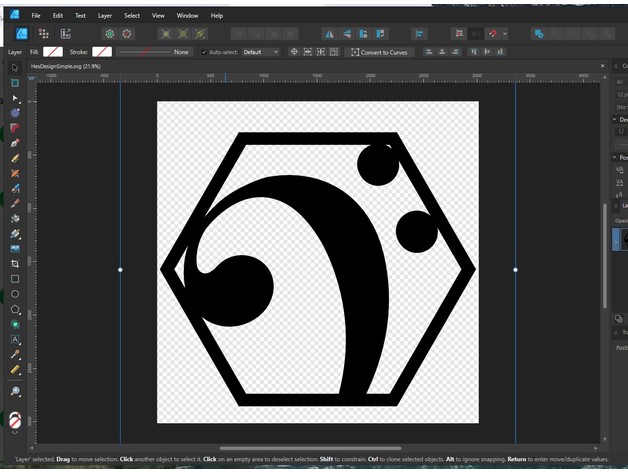Click the Flip Horizontal toolbar icon
This screenshot has width=628, height=472.
click(x=329, y=33)
